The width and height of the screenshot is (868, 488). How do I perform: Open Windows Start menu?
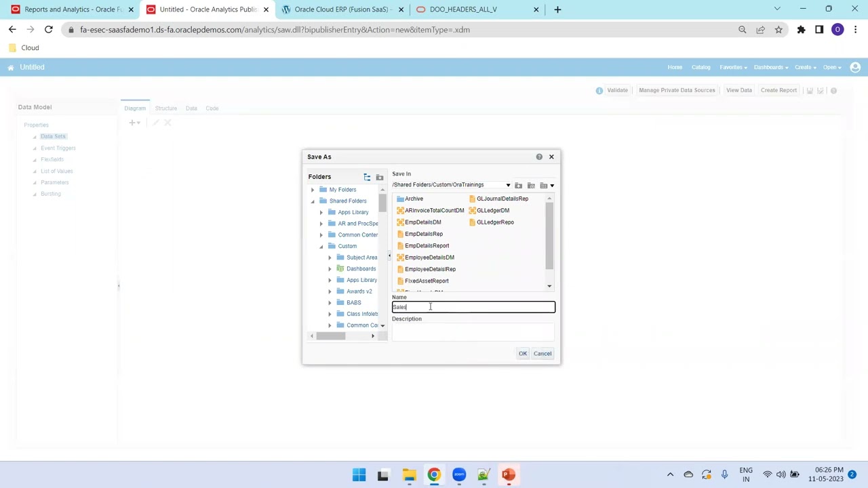[x=359, y=475]
